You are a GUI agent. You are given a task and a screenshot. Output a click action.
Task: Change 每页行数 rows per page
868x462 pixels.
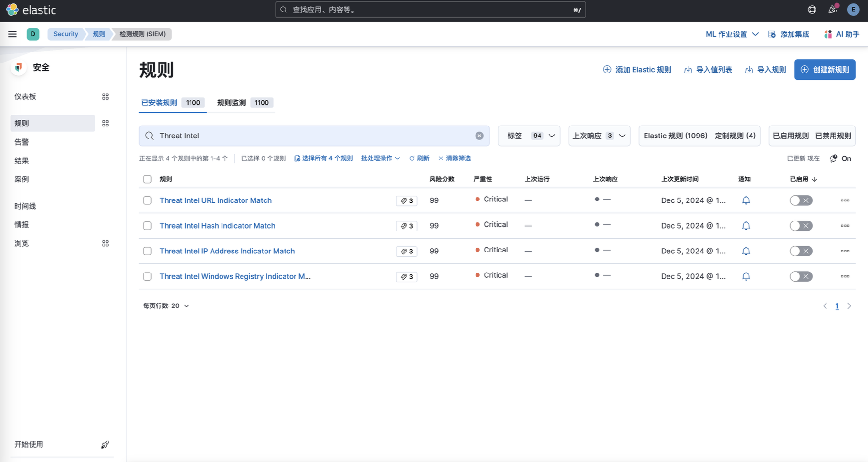[166, 306]
